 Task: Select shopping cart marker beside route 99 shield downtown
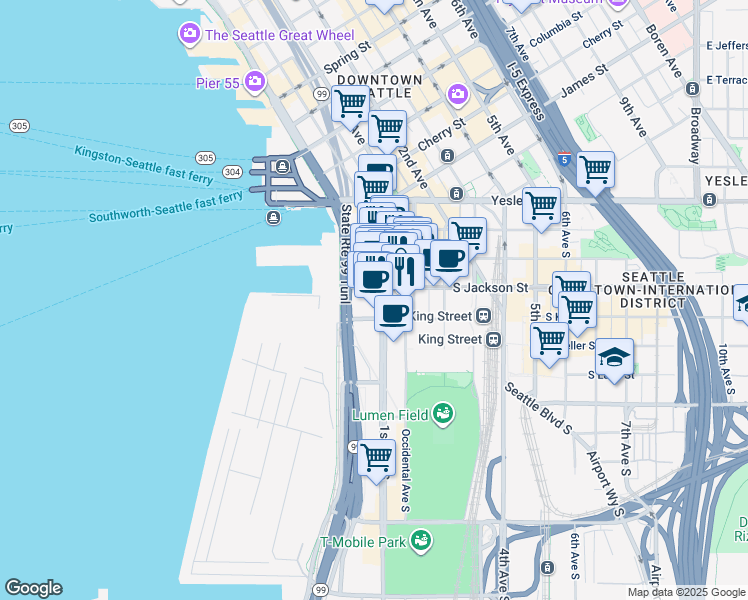coord(350,107)
